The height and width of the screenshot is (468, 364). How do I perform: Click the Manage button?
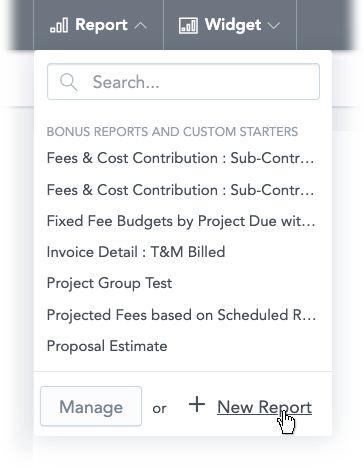[x=91, y=406]
